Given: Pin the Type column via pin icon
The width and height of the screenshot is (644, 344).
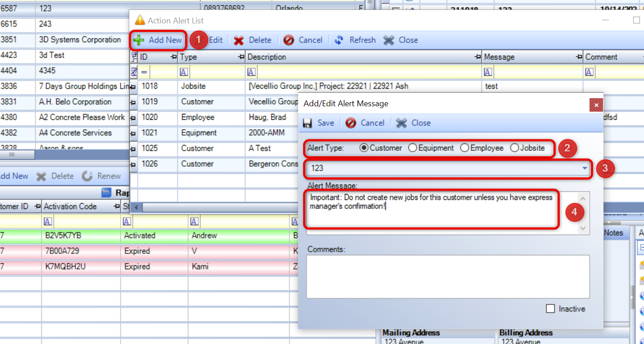Looking at the screenshot, I should 241,57.
